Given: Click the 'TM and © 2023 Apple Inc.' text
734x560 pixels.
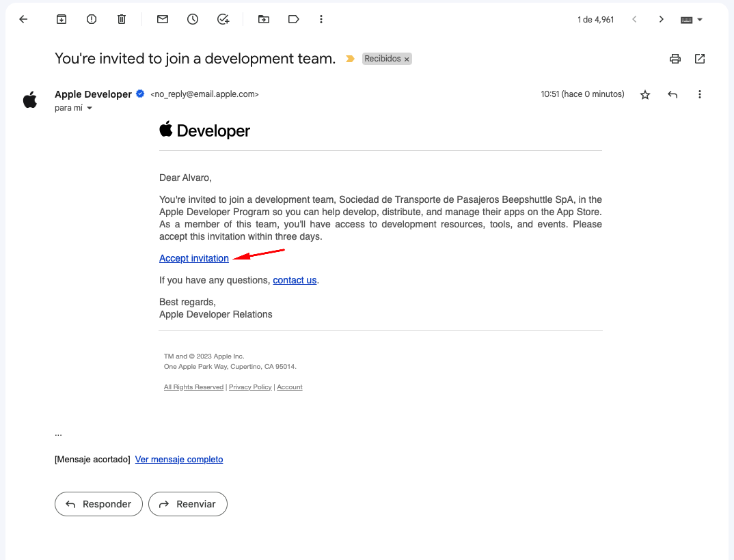Looking at the screenshot, I should 204,356.
